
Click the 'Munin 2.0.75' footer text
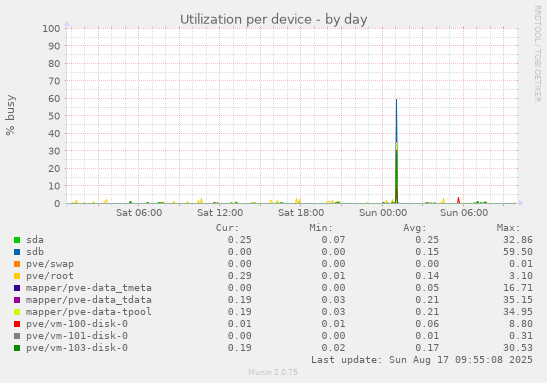pos(273,373)
